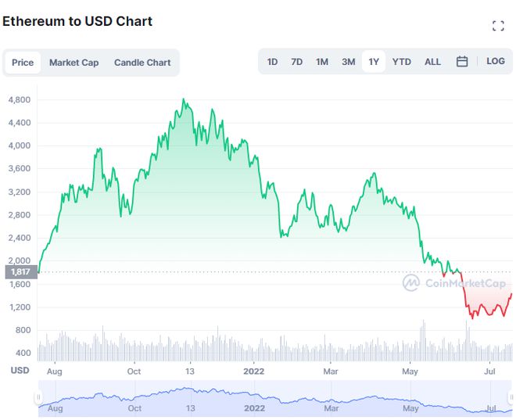Click the red section of price line
This screenshot has width=516, height=420.
[485, 310]
